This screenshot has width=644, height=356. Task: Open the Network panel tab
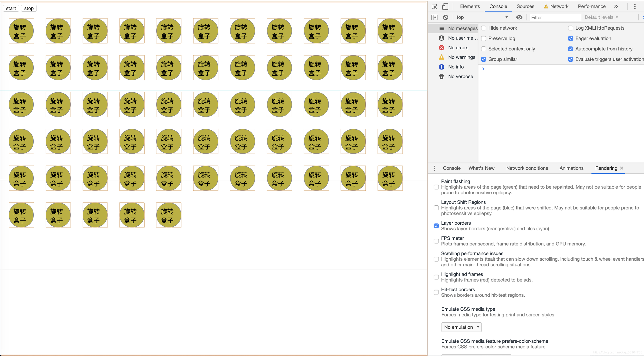point(559,7)
